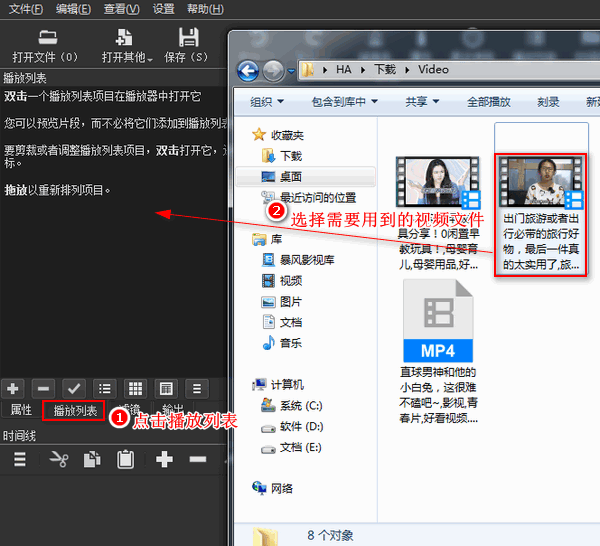Image resolution: width=600 pixels, height=546 pixels.
Task: Click 下载 in the address bar
Action: pos(385,70)
